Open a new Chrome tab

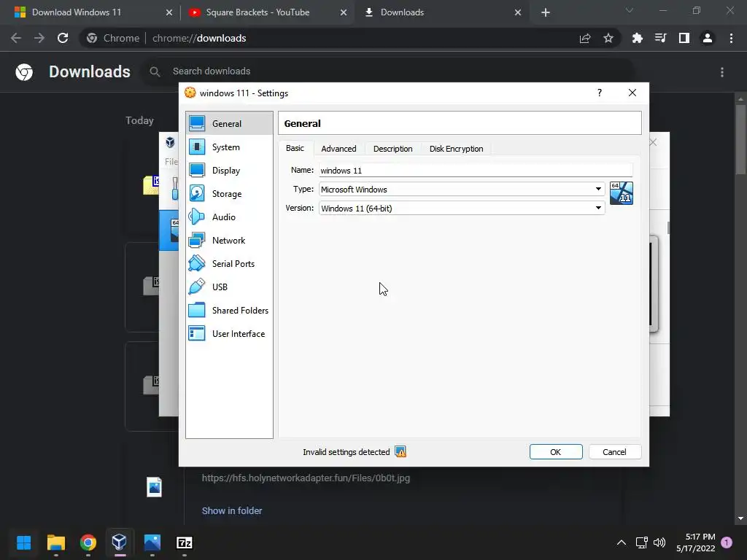click(x=546, y=12)
